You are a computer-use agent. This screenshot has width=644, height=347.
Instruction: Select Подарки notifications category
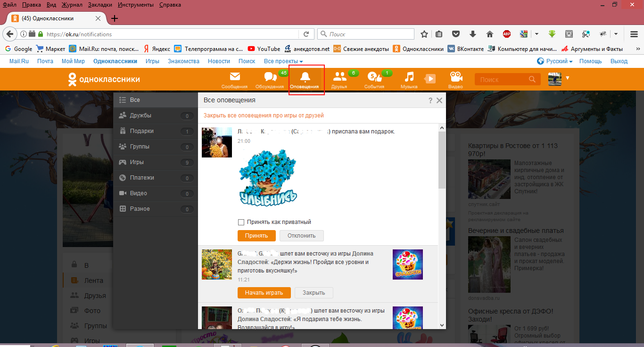point(156,131)
